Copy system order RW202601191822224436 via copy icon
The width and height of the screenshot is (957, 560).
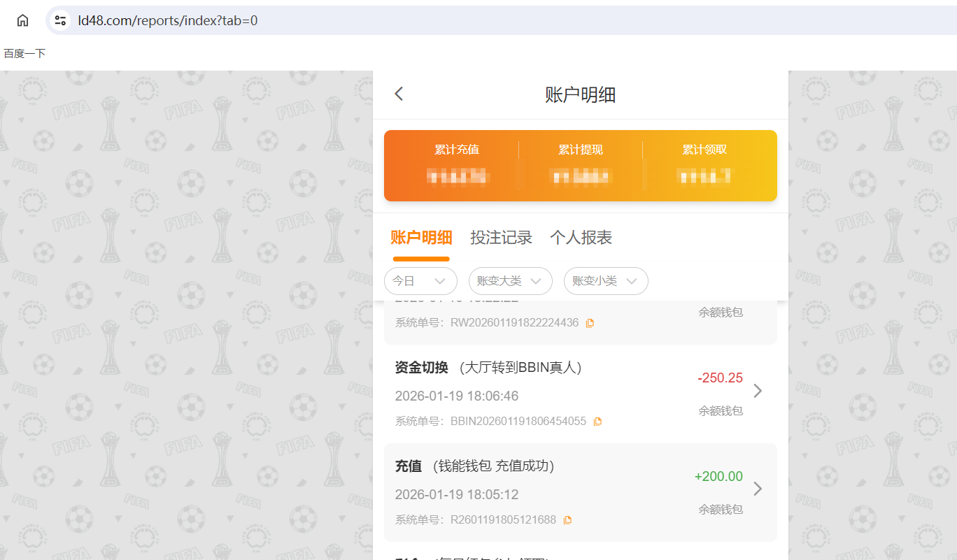pyautogui.click(x=590, y=322)
